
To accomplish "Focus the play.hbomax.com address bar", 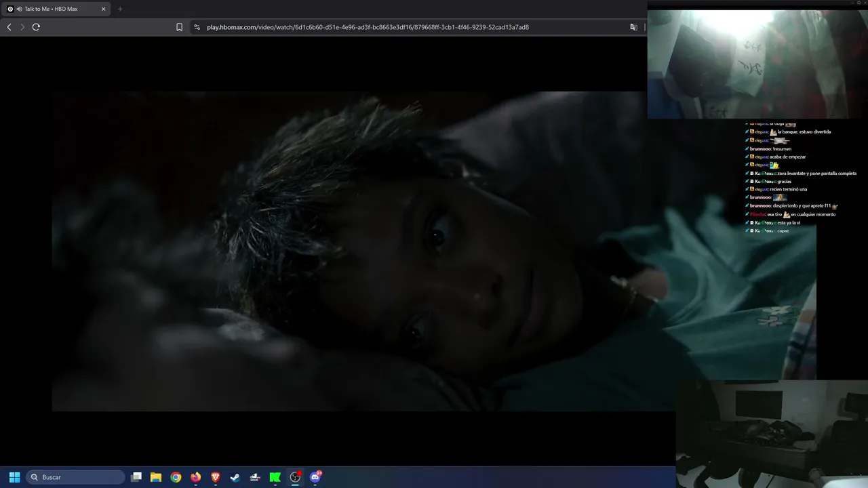I will [x=368, y=27].
